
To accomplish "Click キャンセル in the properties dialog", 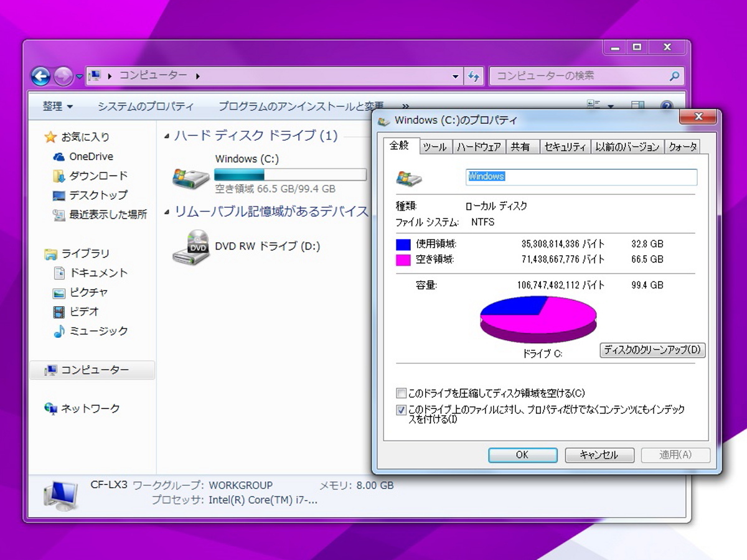I will [x=599, y=455].
